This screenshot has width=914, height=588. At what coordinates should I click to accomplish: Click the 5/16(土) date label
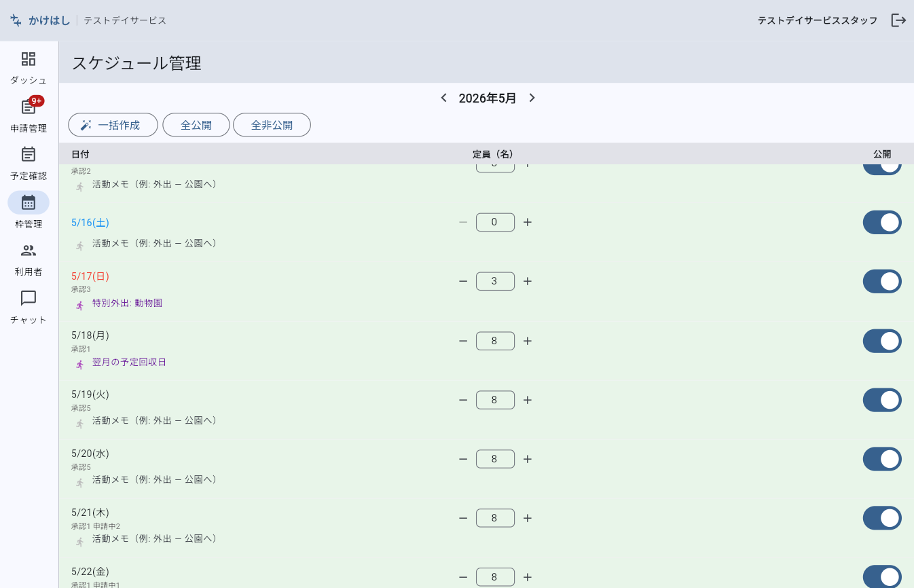90,223
